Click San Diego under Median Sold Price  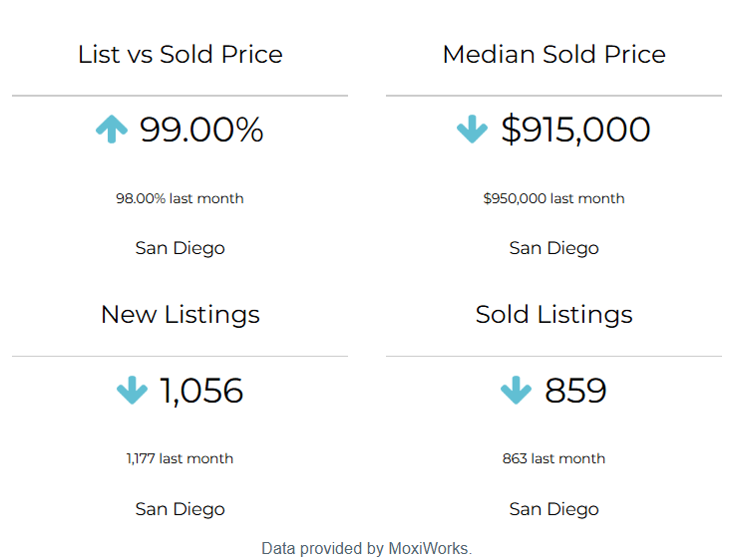(x=553, y=248)
